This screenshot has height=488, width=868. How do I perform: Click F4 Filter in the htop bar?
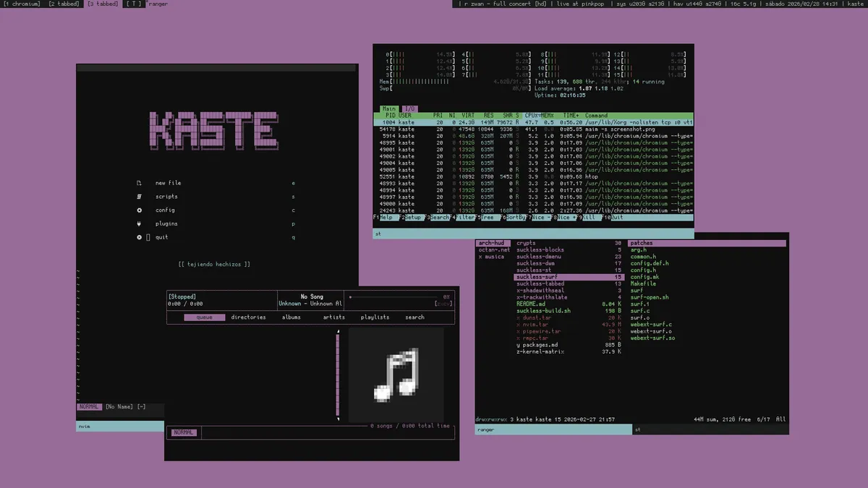point(463,217)
